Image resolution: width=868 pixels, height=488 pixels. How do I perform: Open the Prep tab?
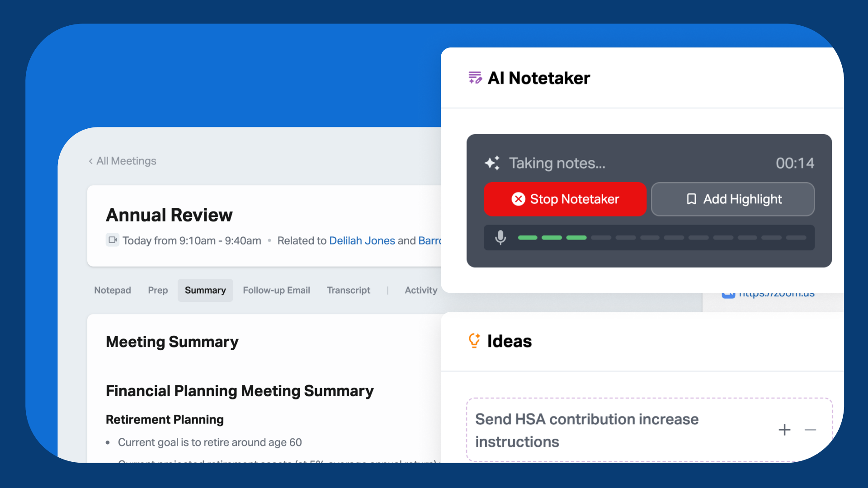[x=158, y=290]
